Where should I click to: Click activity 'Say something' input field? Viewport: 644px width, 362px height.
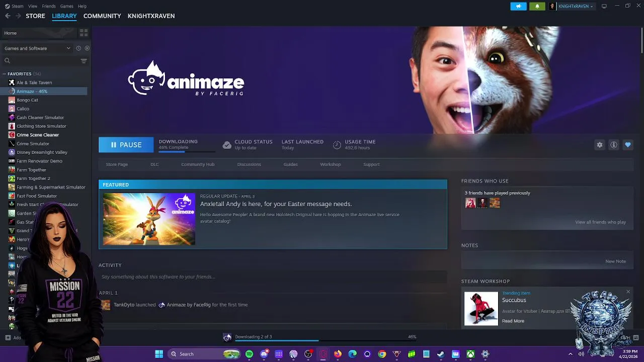(273, 277)
